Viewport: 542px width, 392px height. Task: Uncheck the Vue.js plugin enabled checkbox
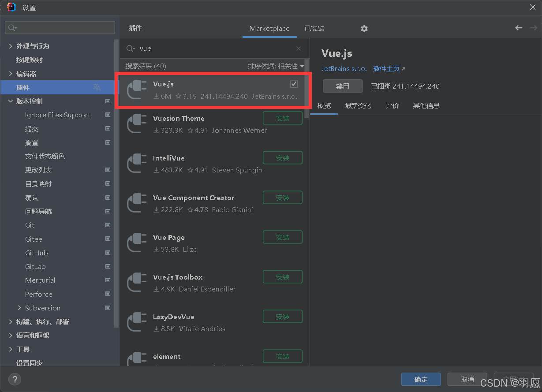294,84
